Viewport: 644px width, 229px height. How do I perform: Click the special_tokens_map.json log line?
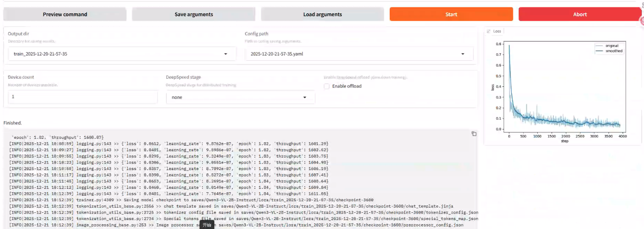[243, 218]
